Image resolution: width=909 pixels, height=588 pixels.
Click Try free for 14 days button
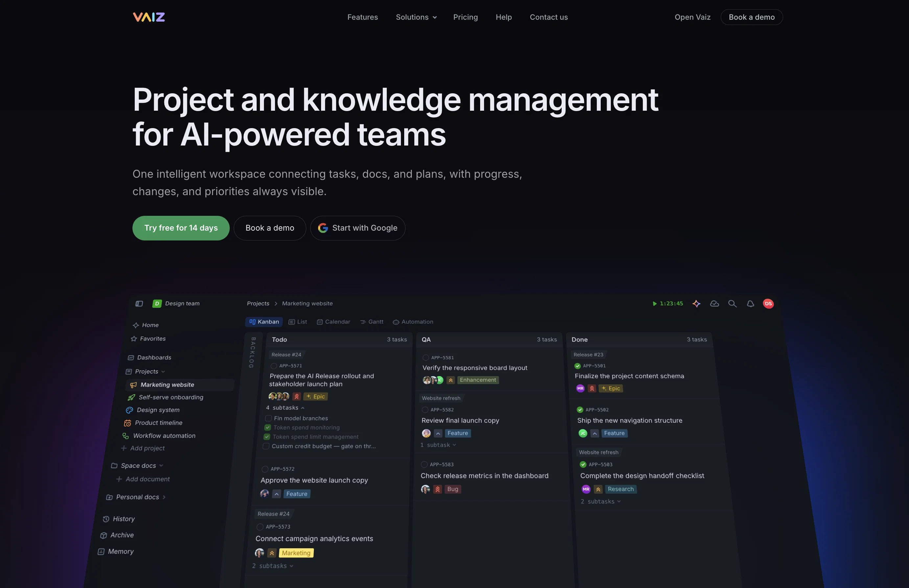[181, 228]
